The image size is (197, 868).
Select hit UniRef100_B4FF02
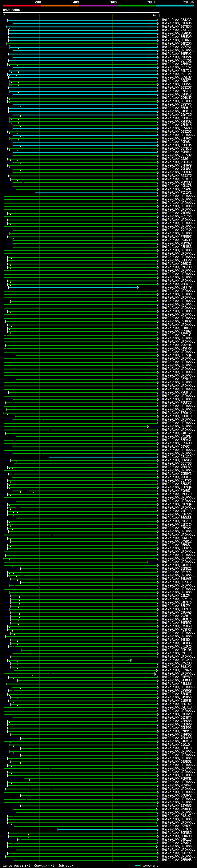(177, 54)
